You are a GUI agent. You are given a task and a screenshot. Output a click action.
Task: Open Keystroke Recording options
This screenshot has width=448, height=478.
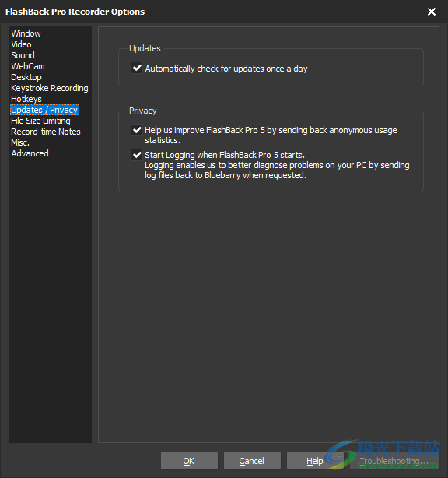pyautogui.click(x=50, y=88)
